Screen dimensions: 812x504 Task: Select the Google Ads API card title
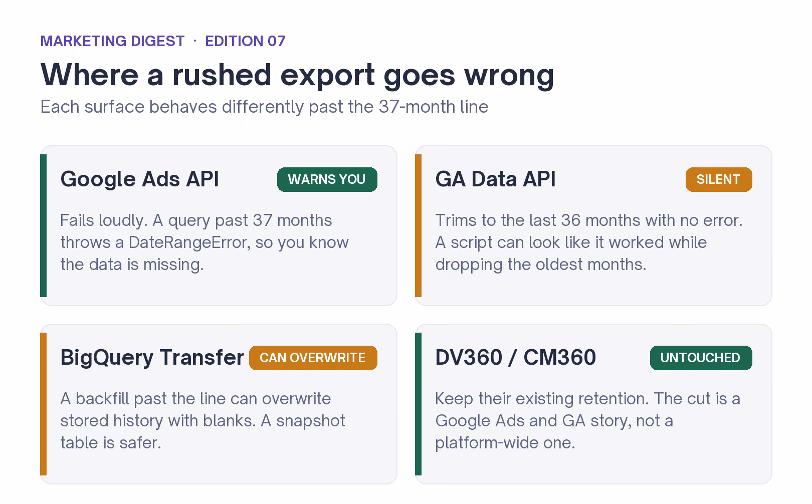click(140, 179)
